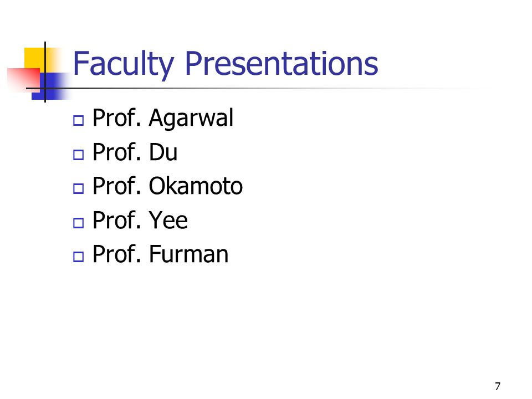Click the blue square in title decoration
This screenshot has width=532, height=399.
click(x=51, y=86)
